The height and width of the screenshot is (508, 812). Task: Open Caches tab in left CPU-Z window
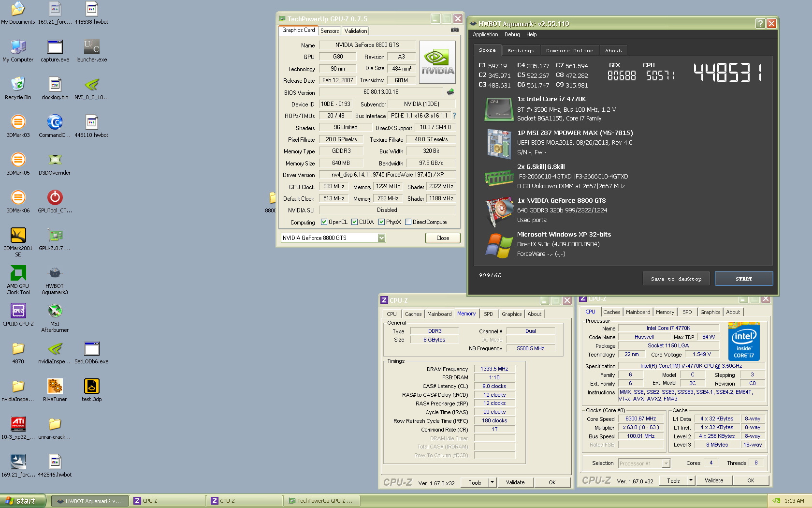click(x=413, y=314)
